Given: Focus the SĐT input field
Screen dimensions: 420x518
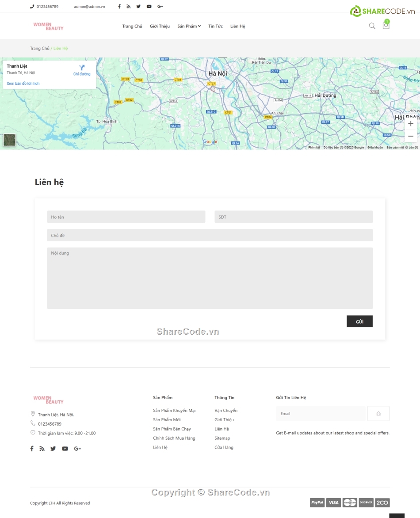Looking at the screenshot, I should [x=294, y=217].
